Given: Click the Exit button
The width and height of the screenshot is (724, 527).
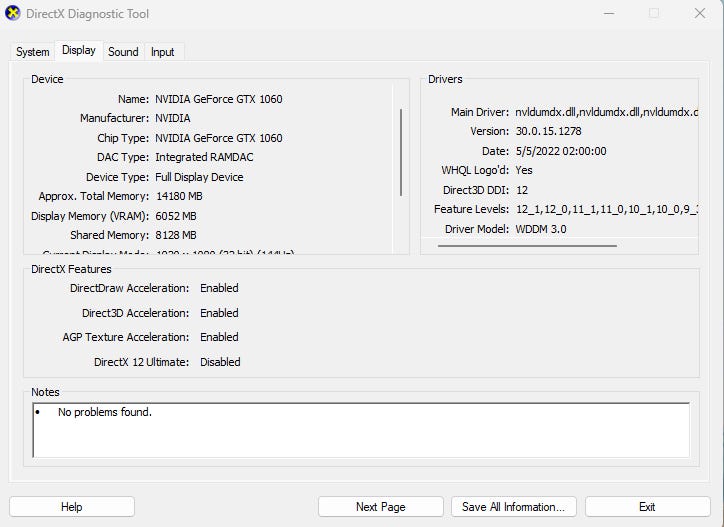Looking at the screenshot, I should point(647,507).
